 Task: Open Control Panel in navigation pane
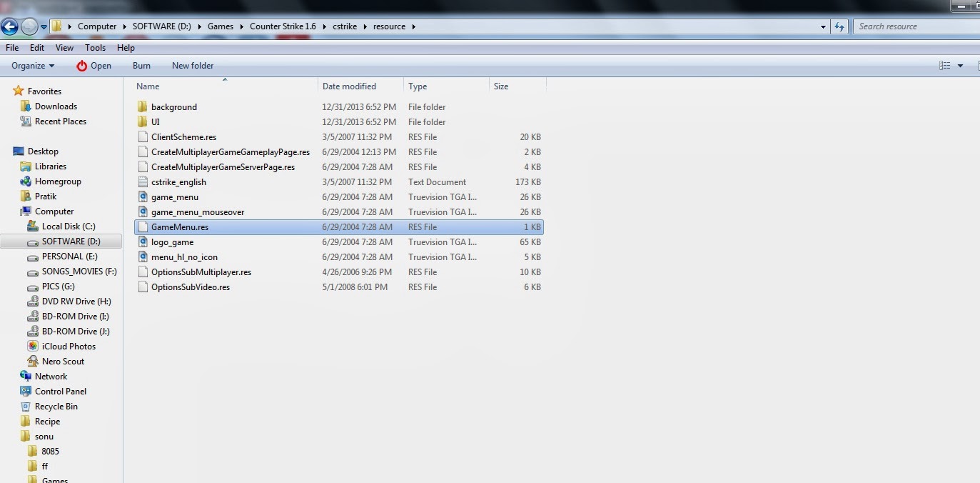click(x=61, y=392)
